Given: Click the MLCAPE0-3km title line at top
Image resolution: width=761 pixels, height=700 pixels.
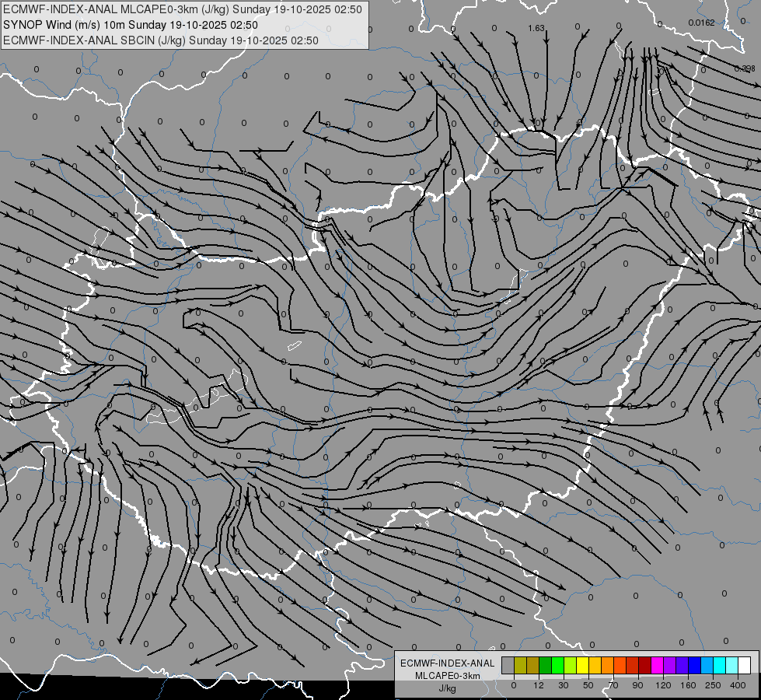Looking at the screenshot, I should point(183,9).
